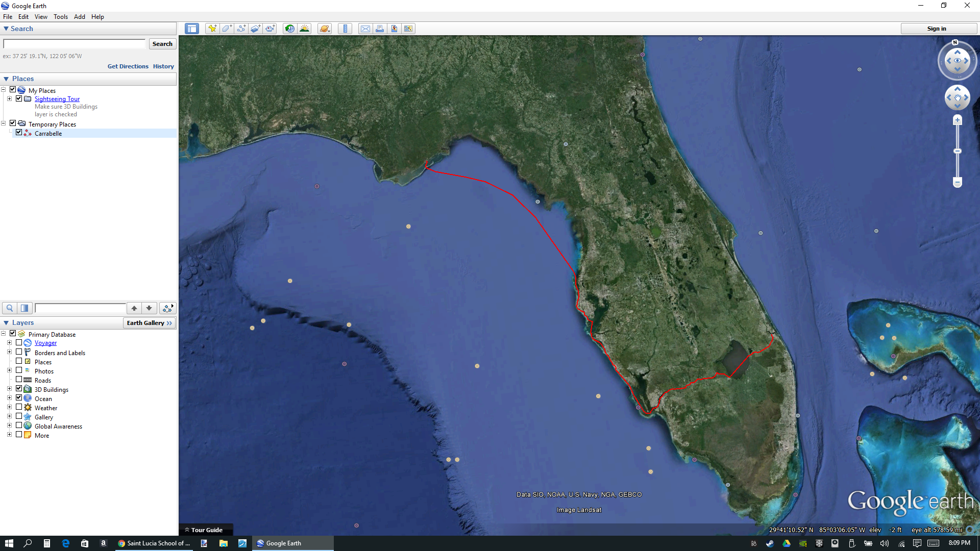Open the Add menu
The width and height of the screenshot is (980, 551).
click(x=80, y=16)
